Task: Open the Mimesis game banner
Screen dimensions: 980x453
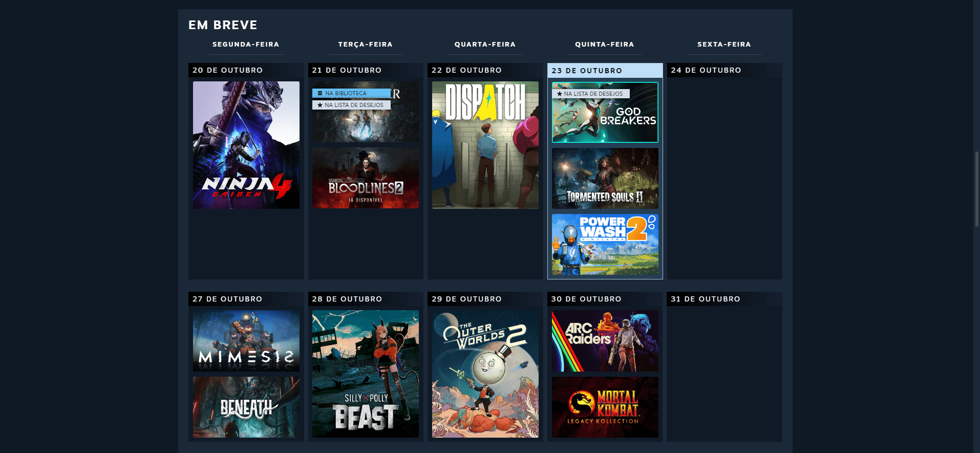Action: pos(246,340)
